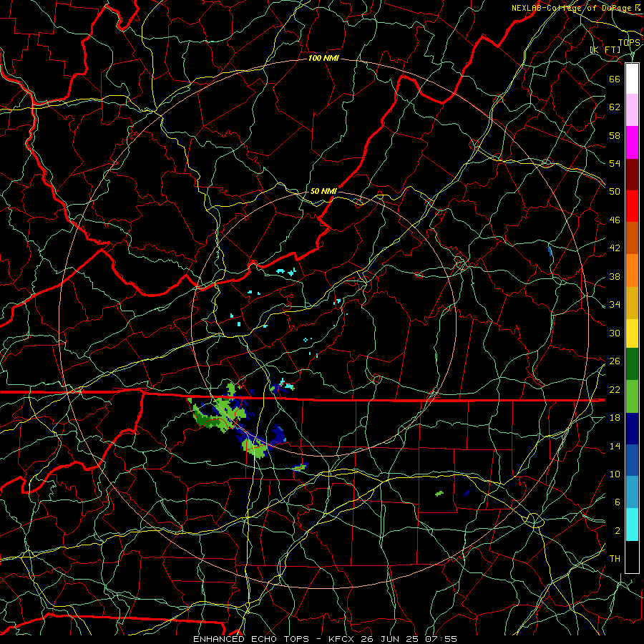Click the "26 JUN 25 07:55" timestamp
644x644 pixels.
pyautogui.click(x=409, y=639)
